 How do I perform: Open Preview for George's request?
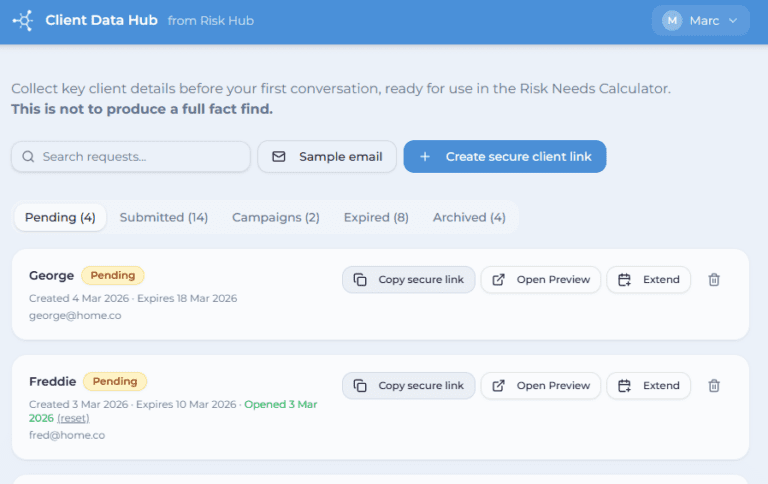click(x=541, y=280)
